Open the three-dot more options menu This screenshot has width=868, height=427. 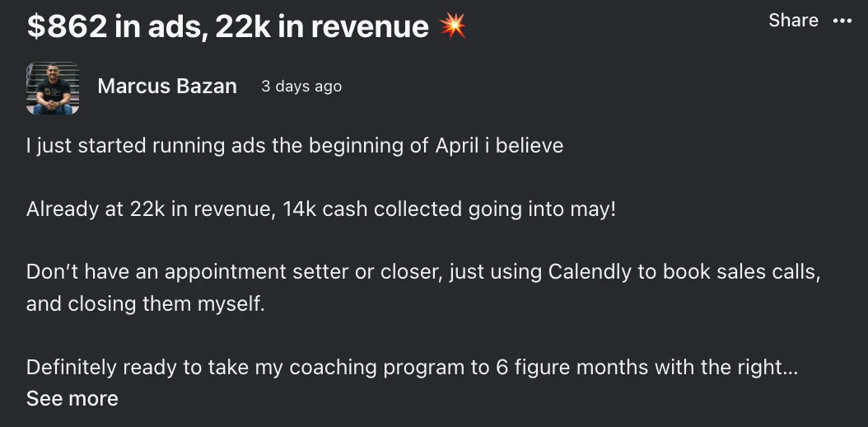click(842, 21)
